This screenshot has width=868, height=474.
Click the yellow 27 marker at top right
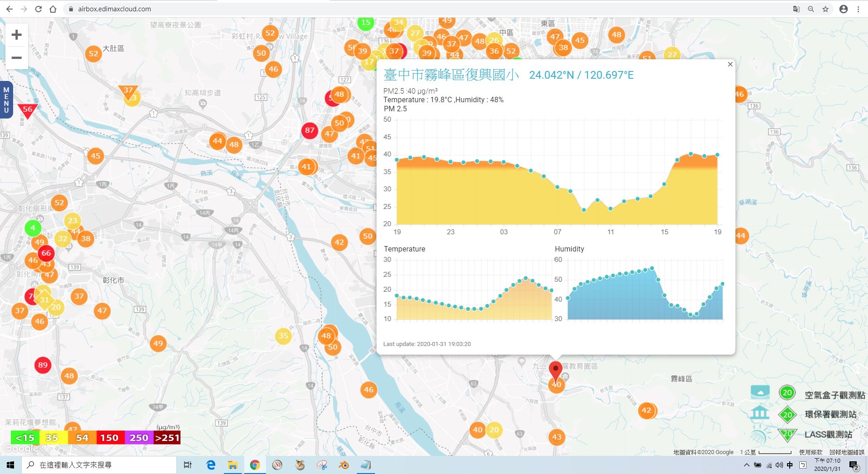tap(672, 54)
